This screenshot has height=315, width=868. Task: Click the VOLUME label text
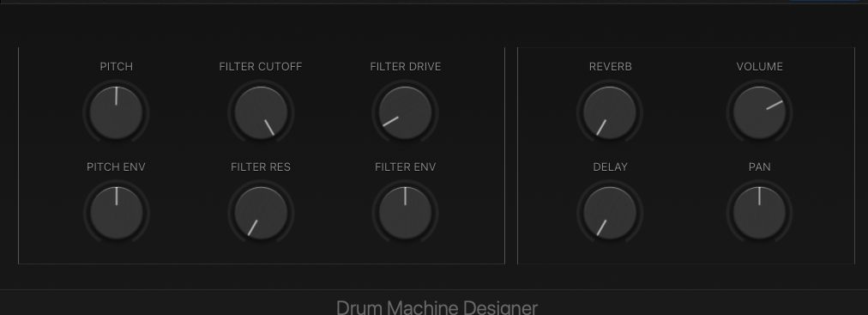760,66
